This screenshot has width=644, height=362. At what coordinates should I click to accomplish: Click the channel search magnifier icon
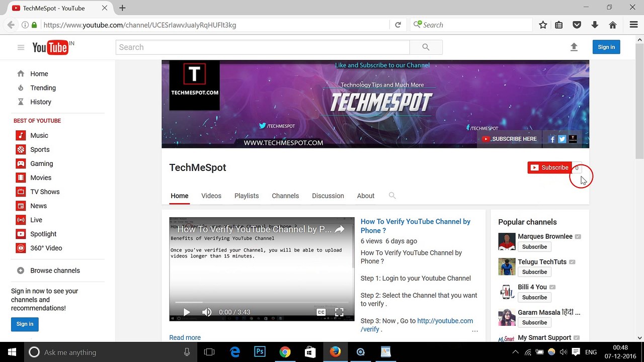pyautogui.click(x=392, y=196)
